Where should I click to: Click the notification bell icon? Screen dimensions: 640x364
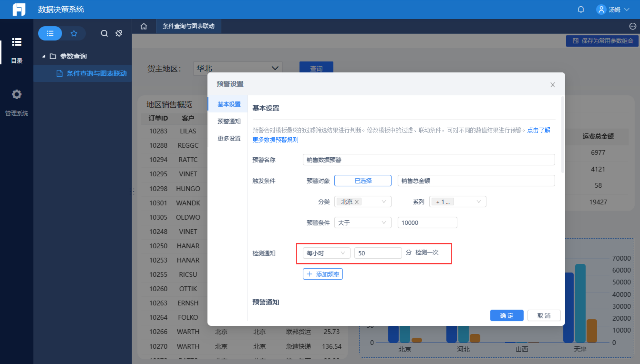coord(581,10)
